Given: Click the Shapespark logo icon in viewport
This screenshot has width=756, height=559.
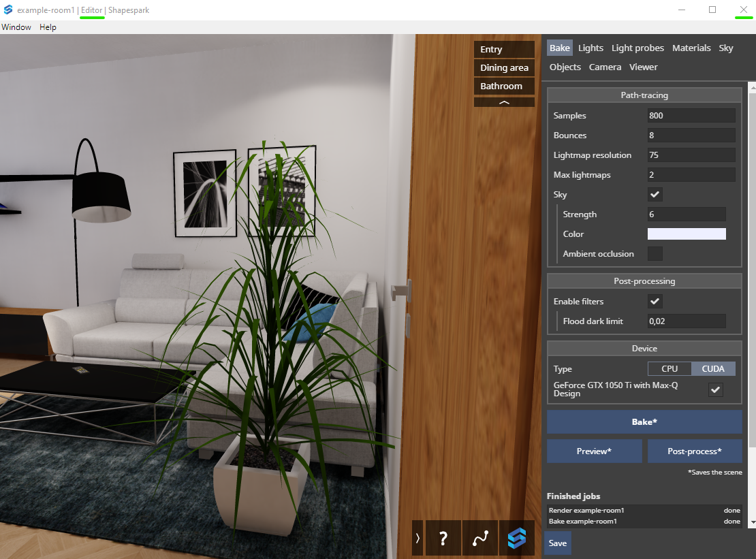Looking at the screenshot, I should 517,539.
